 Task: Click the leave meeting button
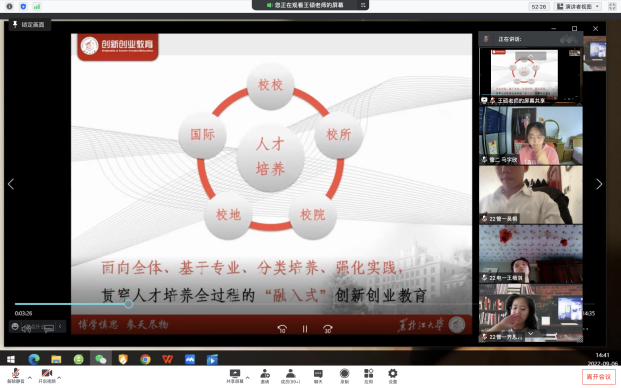coord(599,377)
